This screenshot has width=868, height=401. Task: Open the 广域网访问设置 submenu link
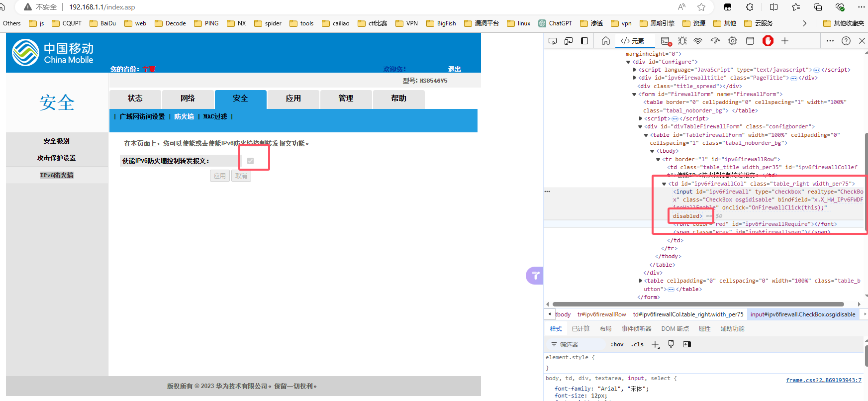coord(142,116)
